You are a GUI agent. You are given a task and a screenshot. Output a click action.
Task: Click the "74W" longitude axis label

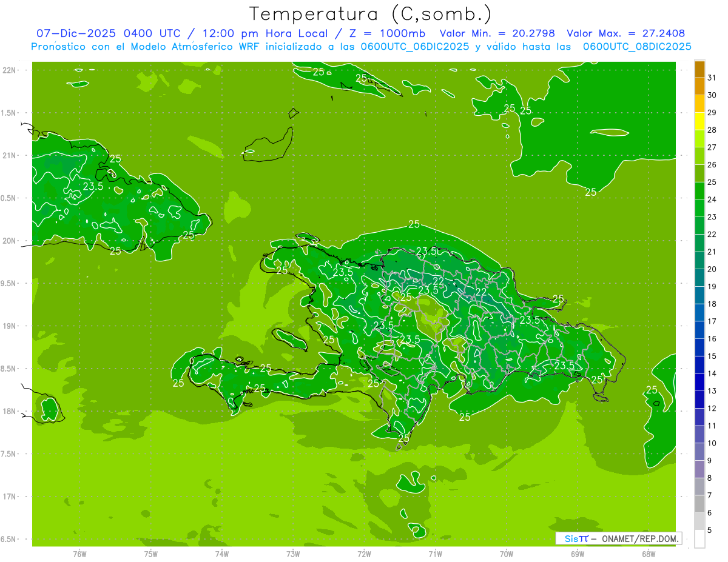click(221, 554)
